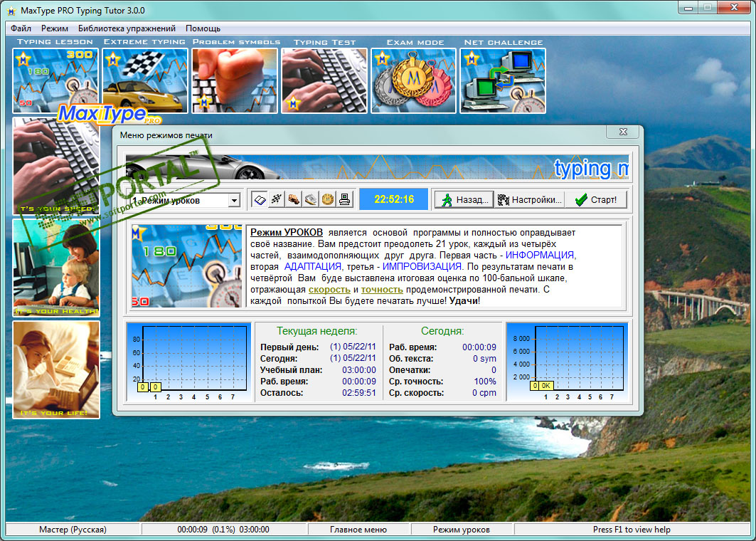Click the Текущая неделя heading
The image size is (756, 541).
click(x=316, y=331)
